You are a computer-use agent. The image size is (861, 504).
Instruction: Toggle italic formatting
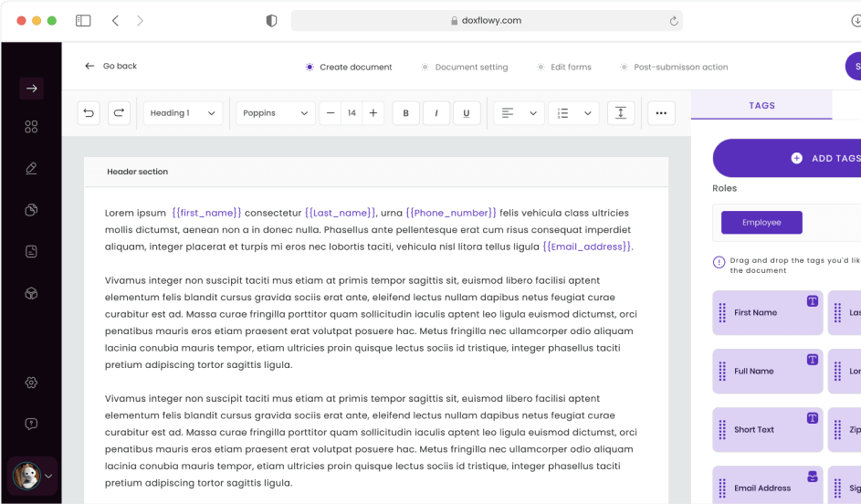[436, 113]
